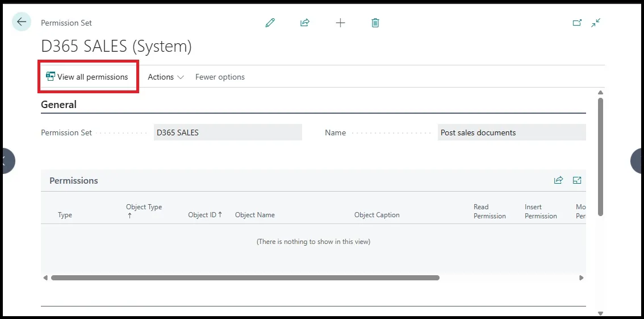Click horizontal scrollbar right arrow
Image resolution: width=644 pixels, height=319 pixels.
pyautogui.click(x=581, y=278)
